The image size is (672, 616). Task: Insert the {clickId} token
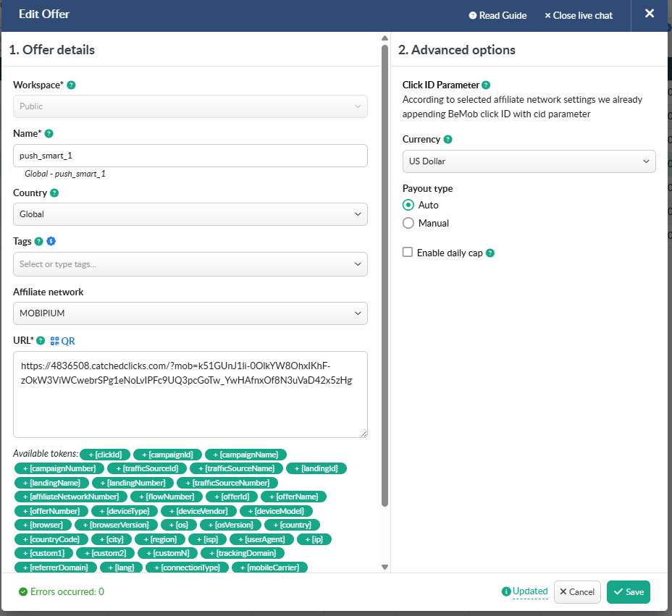tap(105, 455)
